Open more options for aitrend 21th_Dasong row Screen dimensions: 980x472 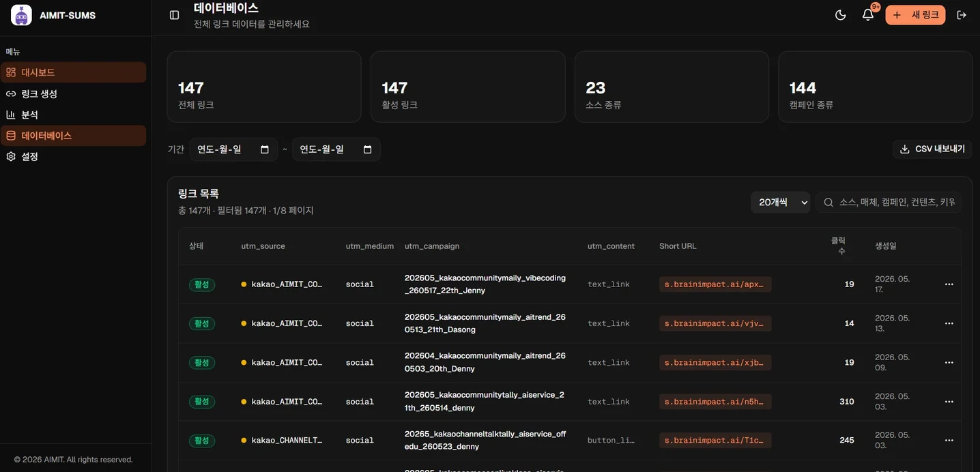[949, 323]
